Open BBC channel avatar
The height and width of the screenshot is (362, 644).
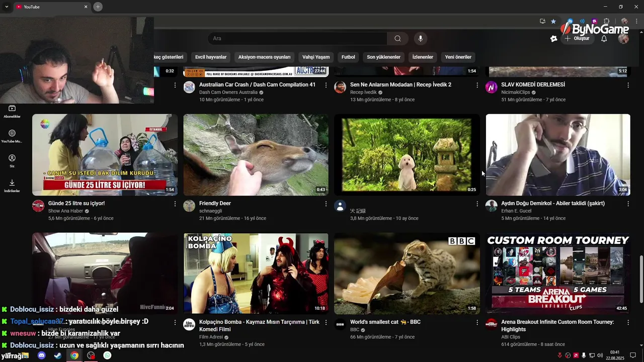pos(340,324)
